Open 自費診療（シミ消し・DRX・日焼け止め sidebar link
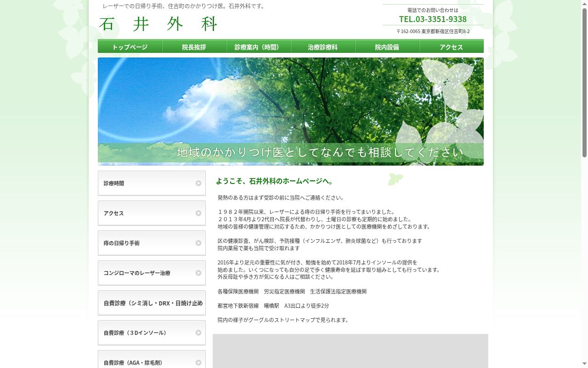 [x=152, y=303]
